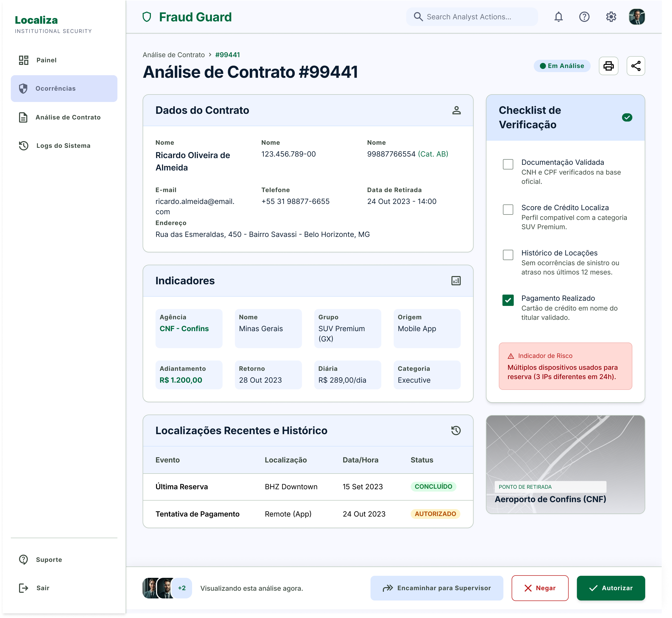Click the name Ricardo Oliveira de Almeida
Image resolution: width=672 pixels, height=618 pixels.
tap(193, 161)
